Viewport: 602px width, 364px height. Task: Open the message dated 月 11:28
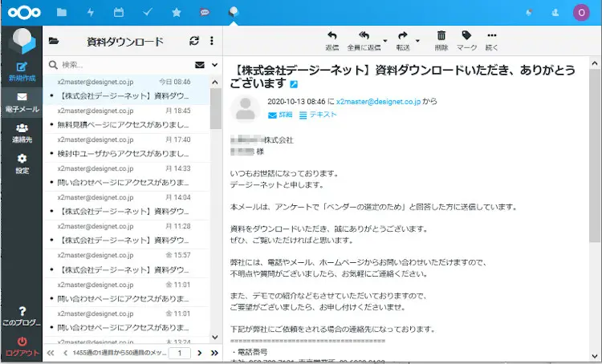tap(127, 234)
